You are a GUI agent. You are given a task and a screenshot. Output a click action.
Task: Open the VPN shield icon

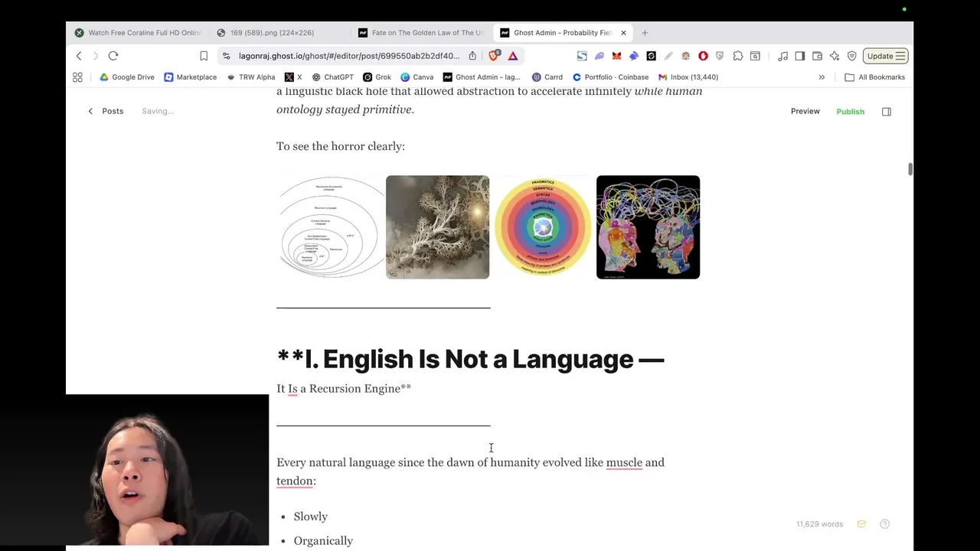coord(851,56)
